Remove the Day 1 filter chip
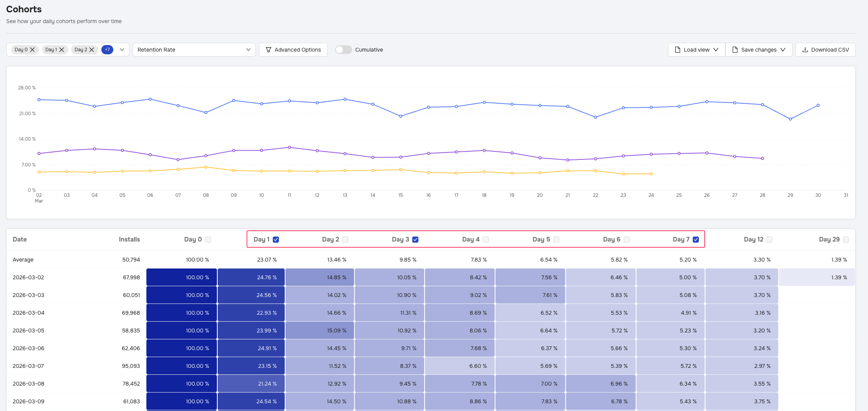 [x=62, y=50]
